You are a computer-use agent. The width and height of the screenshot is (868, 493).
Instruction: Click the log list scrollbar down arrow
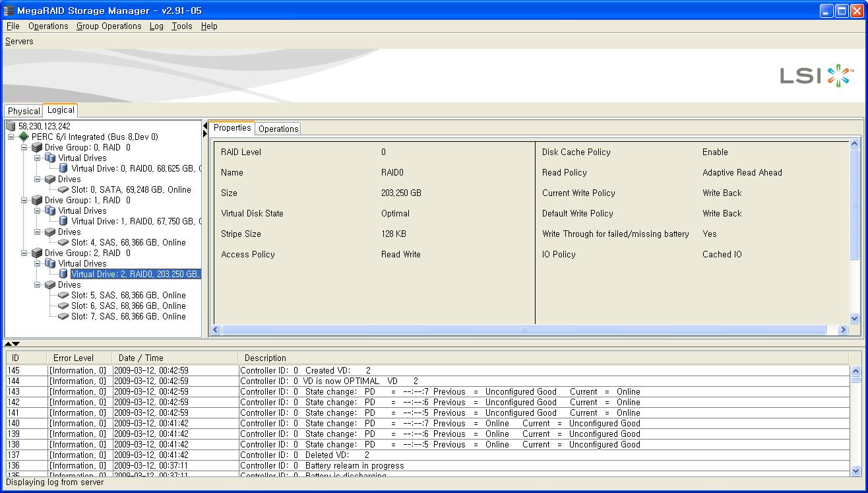pos(855,471)
